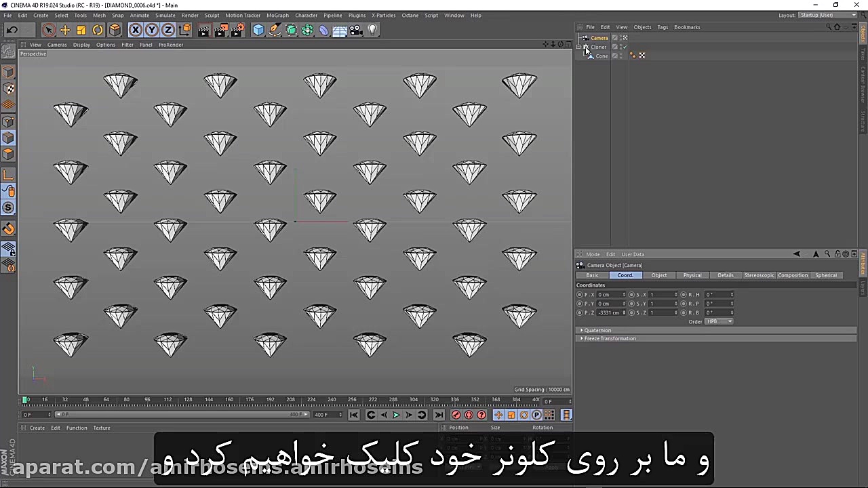868x488 pixels.
Task: Open the MoGraph menu
Action: (x=278, y=15)
